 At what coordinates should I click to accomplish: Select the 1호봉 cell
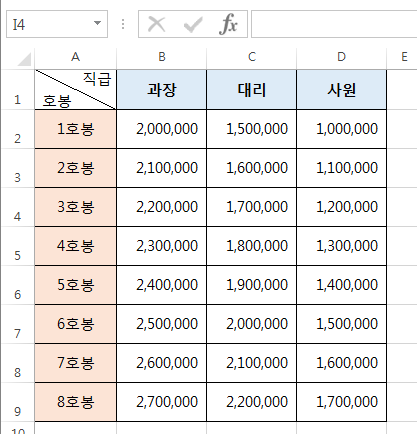pyautogui.click(x=76, y=129)
